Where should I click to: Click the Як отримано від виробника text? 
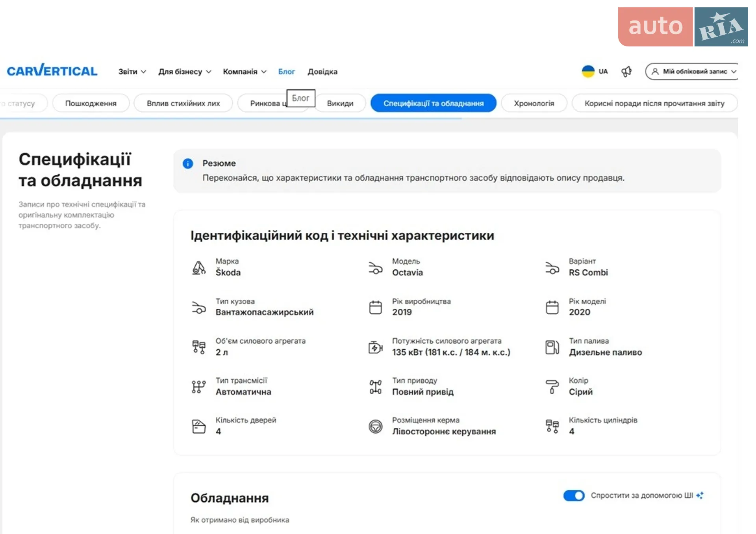pyautogui.click(x=239, y=520)
